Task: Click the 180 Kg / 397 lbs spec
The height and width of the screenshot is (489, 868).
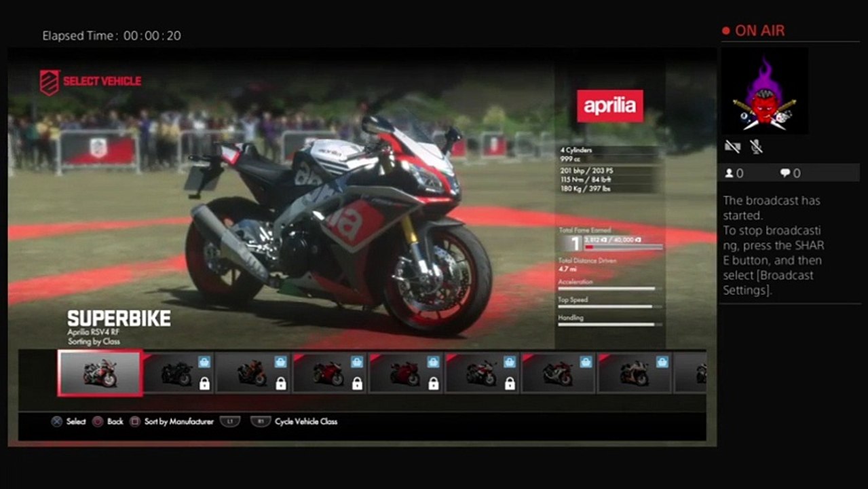Action: pos(584,188)
